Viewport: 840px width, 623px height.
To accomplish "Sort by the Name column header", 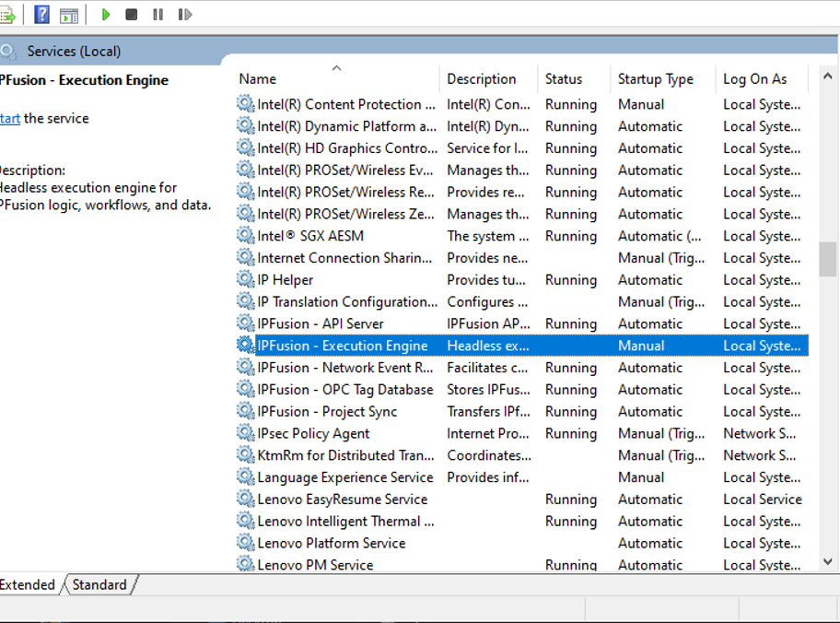I will tap(257, 79).
